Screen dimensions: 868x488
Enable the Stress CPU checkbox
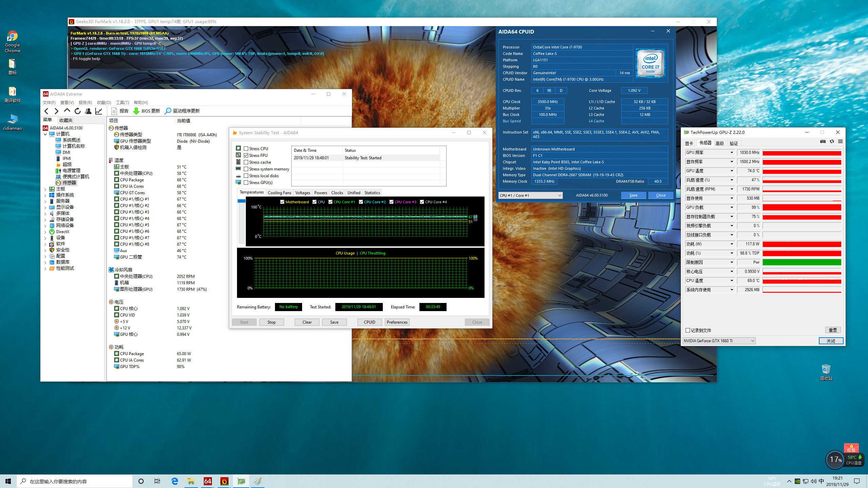(246, 148)
